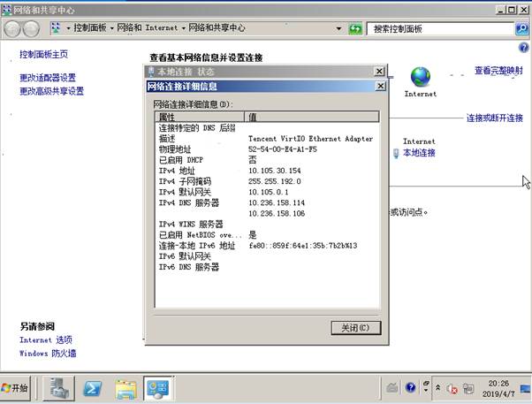Click the green refresh button by address bar

(x=355, y=28)
